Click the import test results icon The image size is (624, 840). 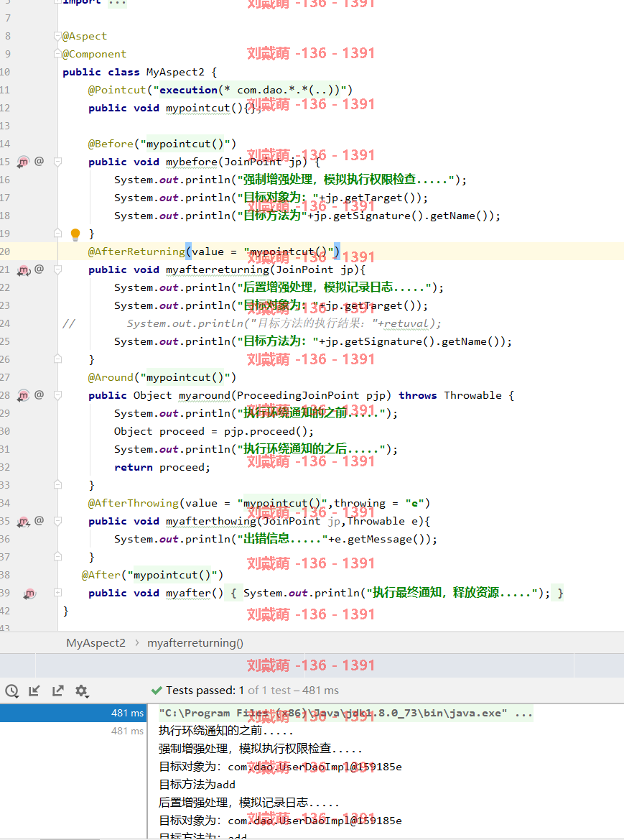(x=34, y=691)
